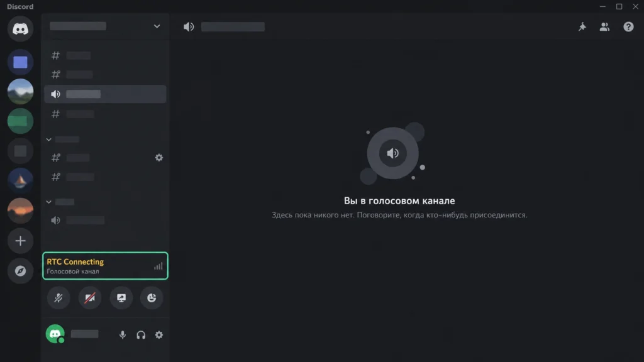
Task: Select the highlighted voice channel
Action: click(x=105, y=94)
